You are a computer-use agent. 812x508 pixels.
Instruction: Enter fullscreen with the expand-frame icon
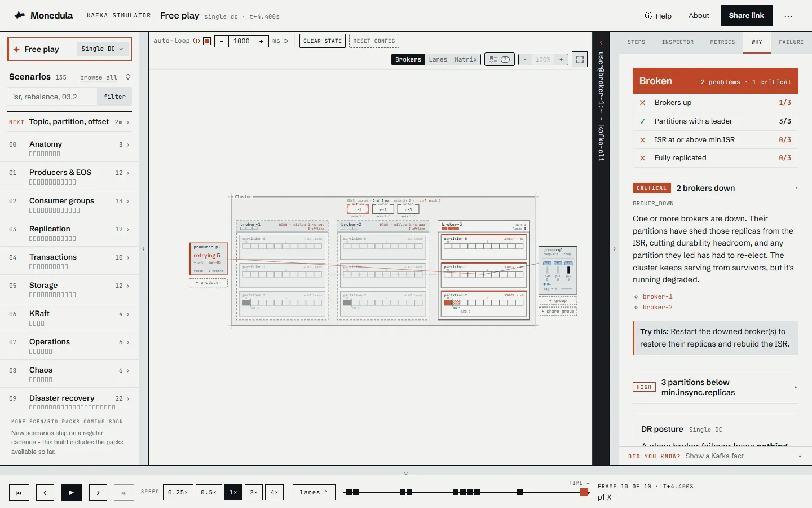click(580, 59)
